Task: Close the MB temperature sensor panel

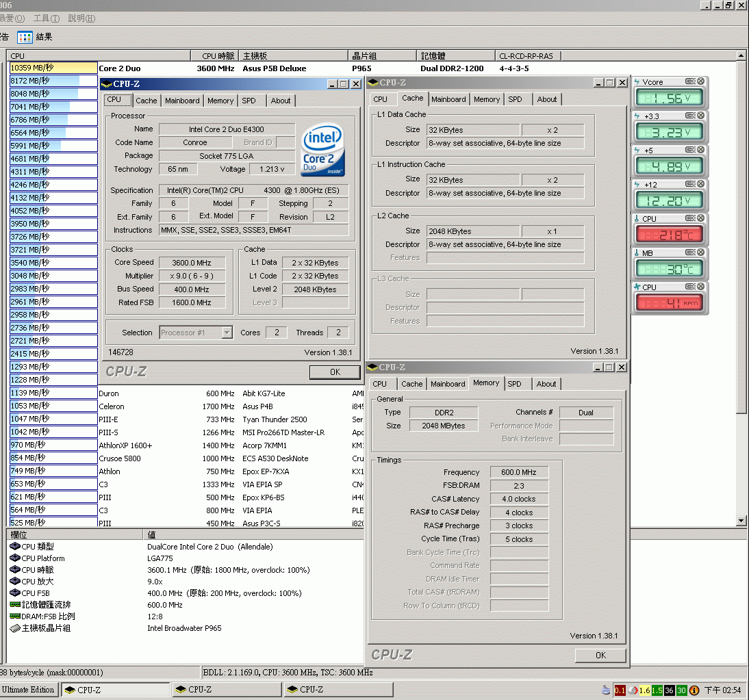Action: click(700, 252)
